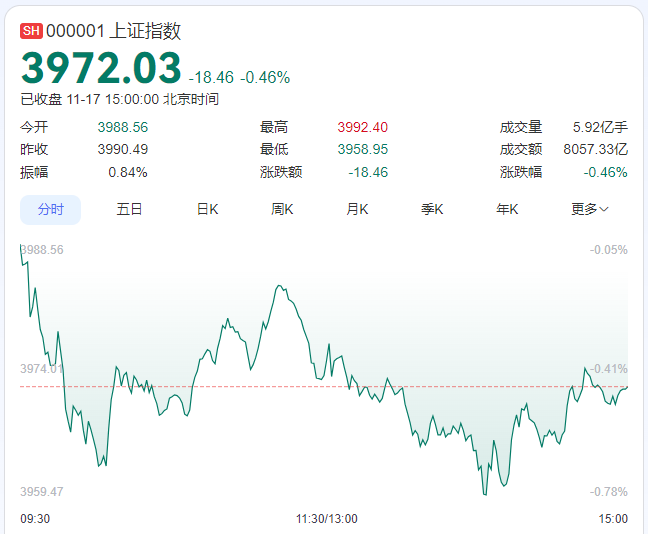Click the 最高 value 3992.40
Viewport: 648px width, 534px height.
[362, 127]
